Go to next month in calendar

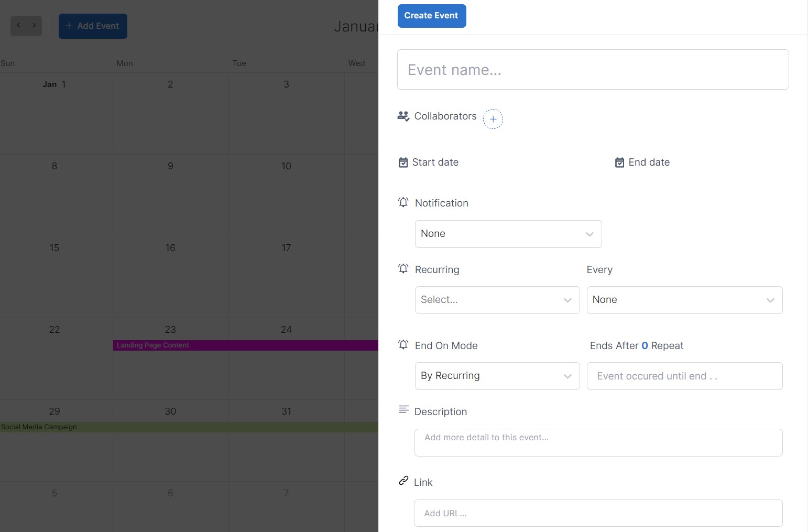[x=34, y=26]
